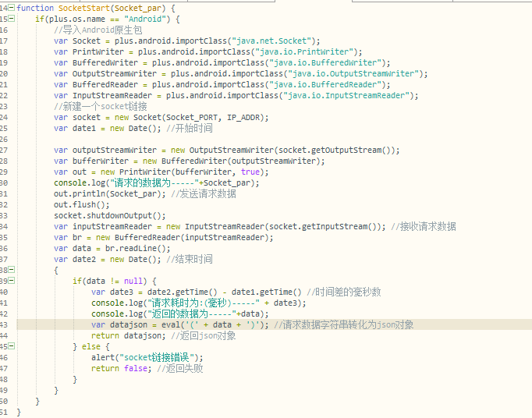Viewport: 532px width, 418px height.
Task: Click the comment //请求数据字符串转化为json对象
Action: pos(344,325)
